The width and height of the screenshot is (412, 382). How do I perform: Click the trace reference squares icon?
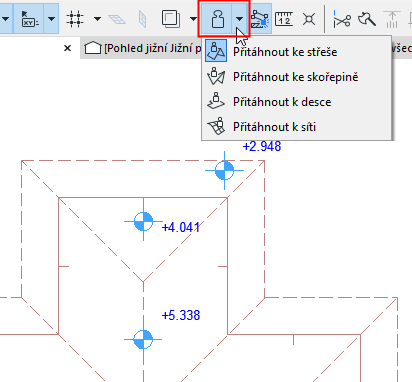pos(171,19)
